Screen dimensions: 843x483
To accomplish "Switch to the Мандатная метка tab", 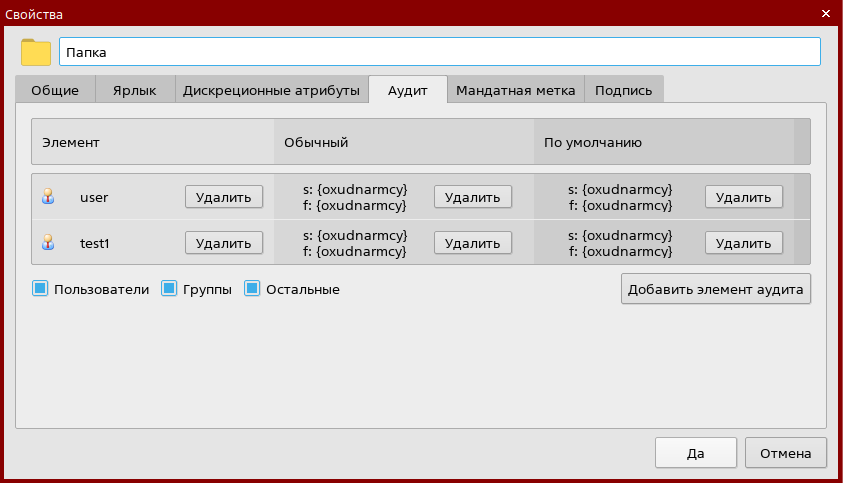I will tap(515, 90).
